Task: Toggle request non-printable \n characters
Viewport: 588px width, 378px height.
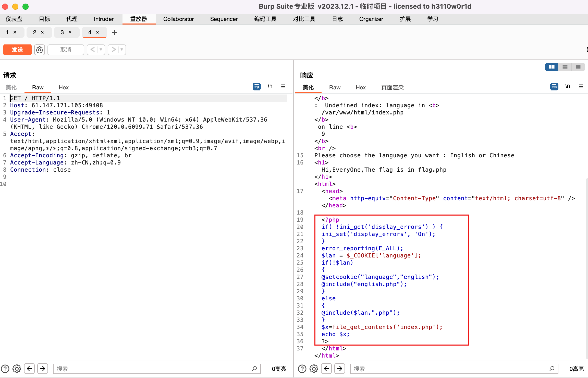Action: pyautogui.click(x=270, y=87)
